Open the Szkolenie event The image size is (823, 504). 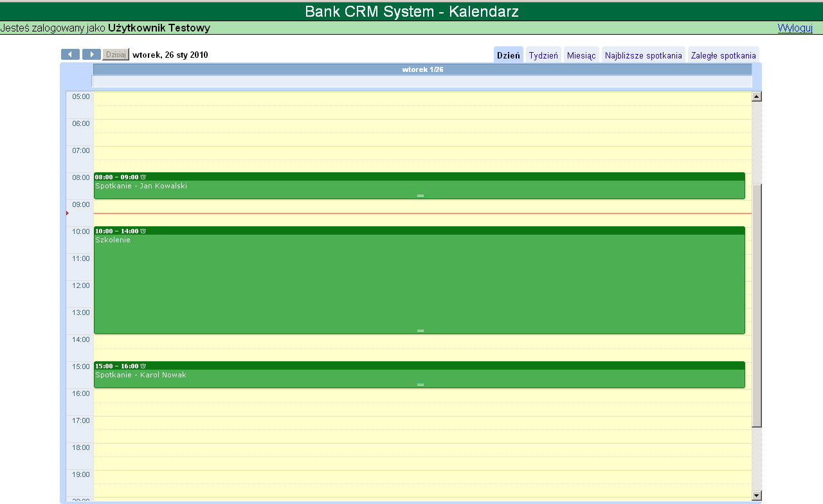419,280
